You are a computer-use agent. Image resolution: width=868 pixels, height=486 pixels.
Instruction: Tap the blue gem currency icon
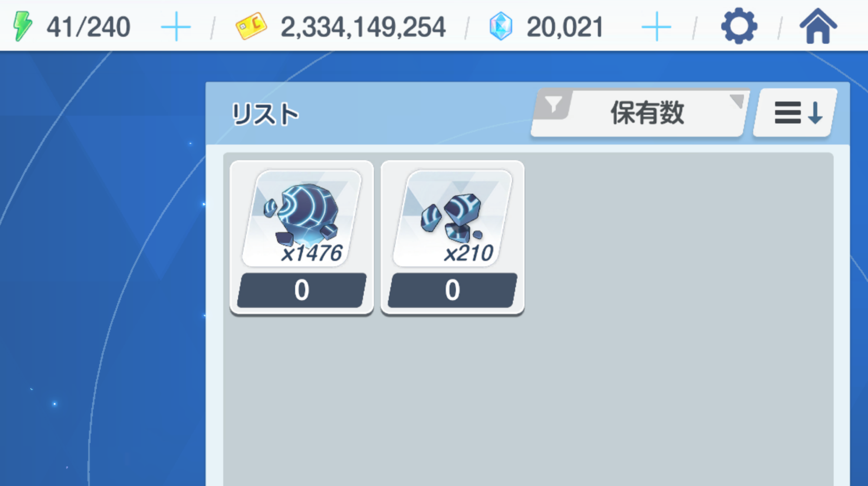coord(501,26)
